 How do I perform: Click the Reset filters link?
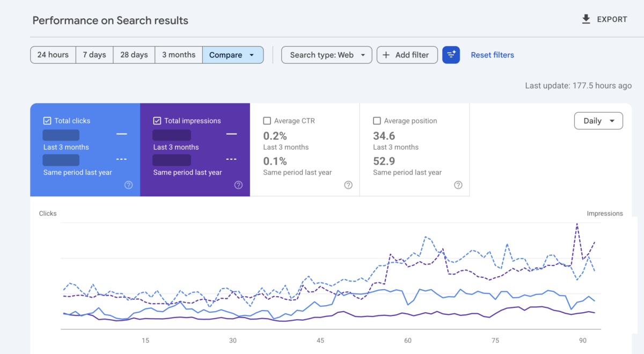(492, 55)
